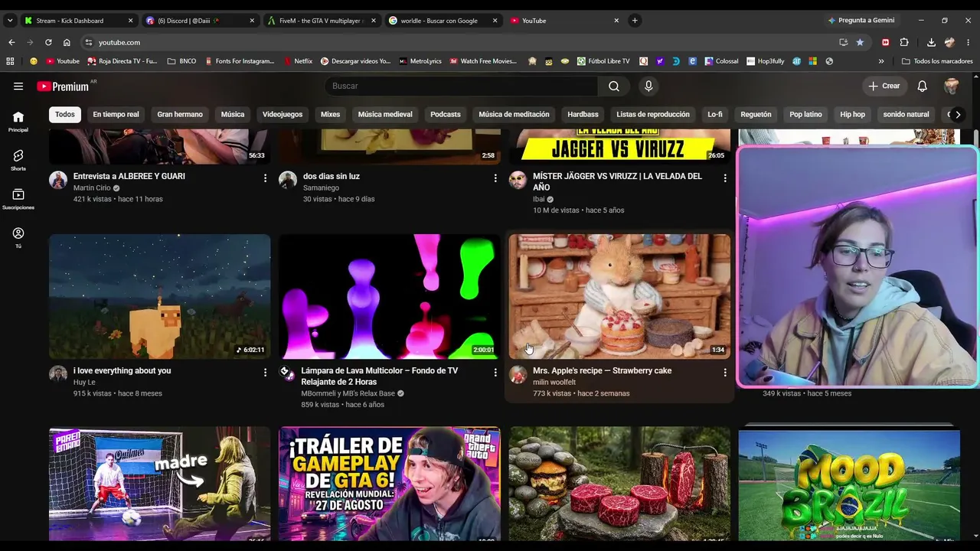This screenshot has width=980, height=551.
Task: Open Suscripciones in the sidebar
Action: pos(18,199)
